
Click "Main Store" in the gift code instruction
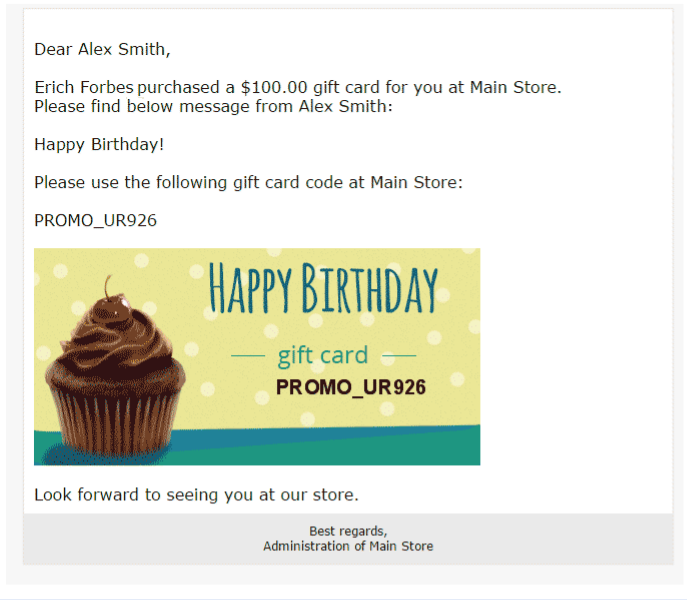point(416,182)
